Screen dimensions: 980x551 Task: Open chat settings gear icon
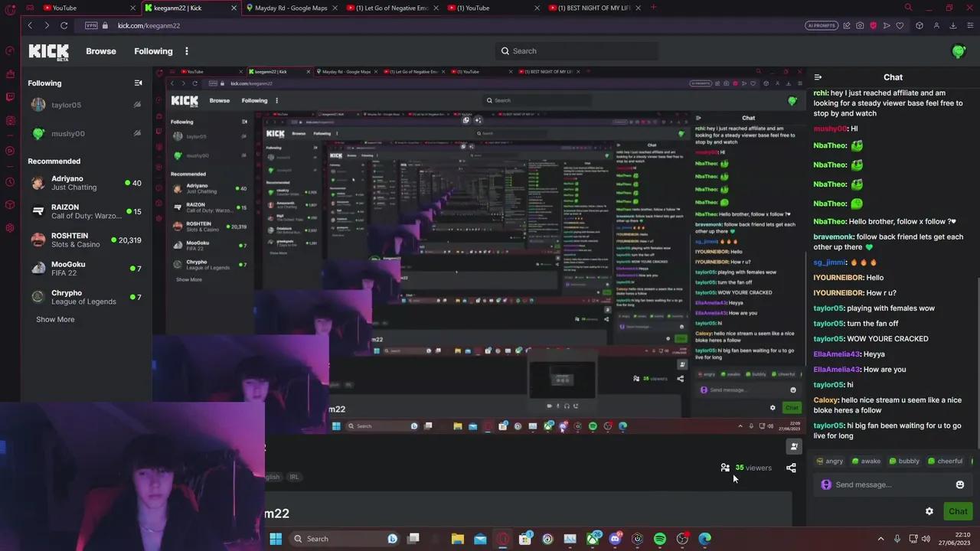click(929, 511)
